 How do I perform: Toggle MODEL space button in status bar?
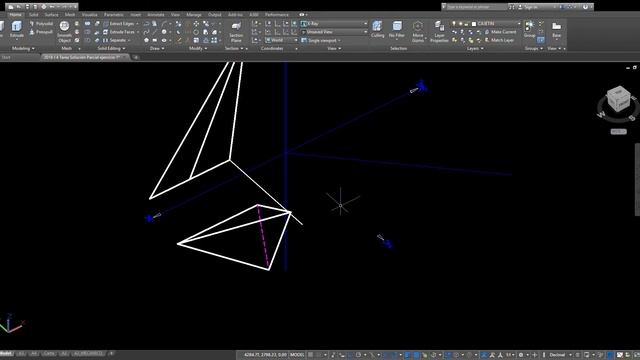click(297, 355)
